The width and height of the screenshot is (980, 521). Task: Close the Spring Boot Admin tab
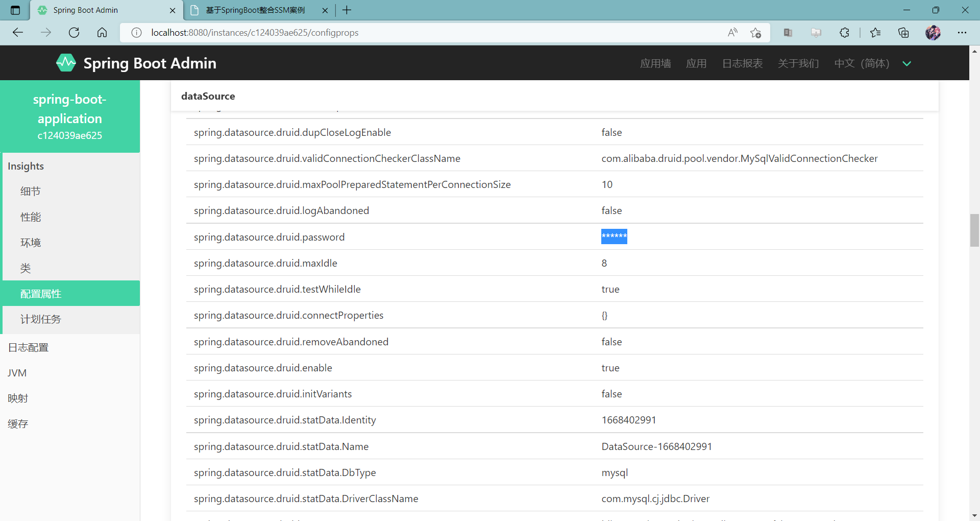[173, 10]
